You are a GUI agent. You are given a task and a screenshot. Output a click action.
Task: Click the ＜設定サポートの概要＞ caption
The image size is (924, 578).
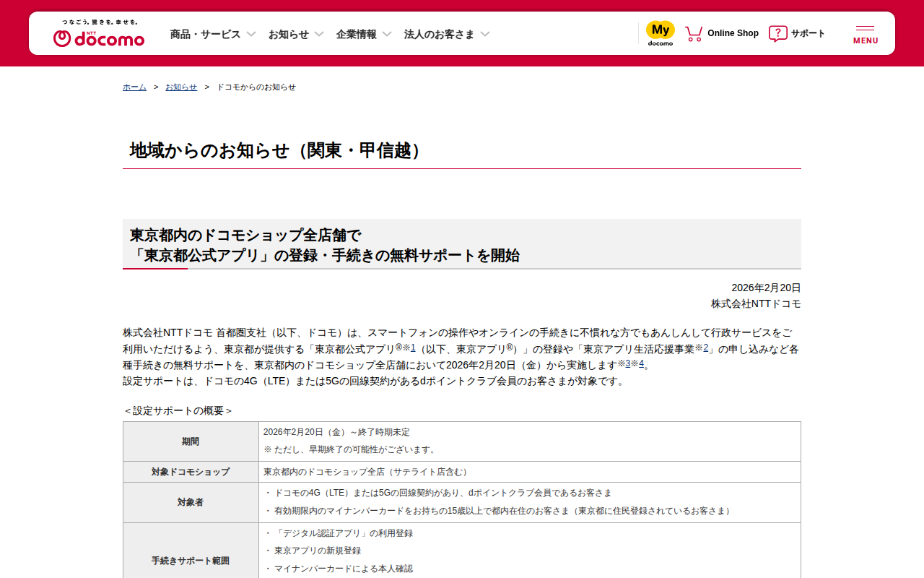178,410
